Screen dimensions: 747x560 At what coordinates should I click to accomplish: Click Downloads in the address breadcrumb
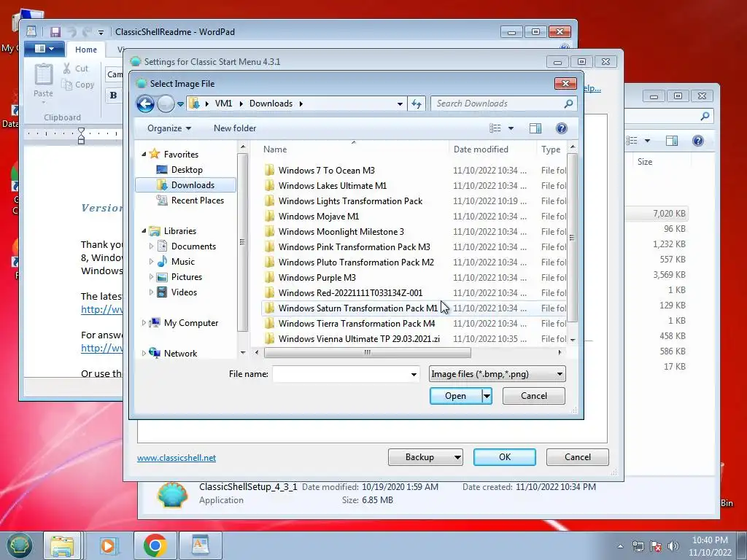(271, 104)
